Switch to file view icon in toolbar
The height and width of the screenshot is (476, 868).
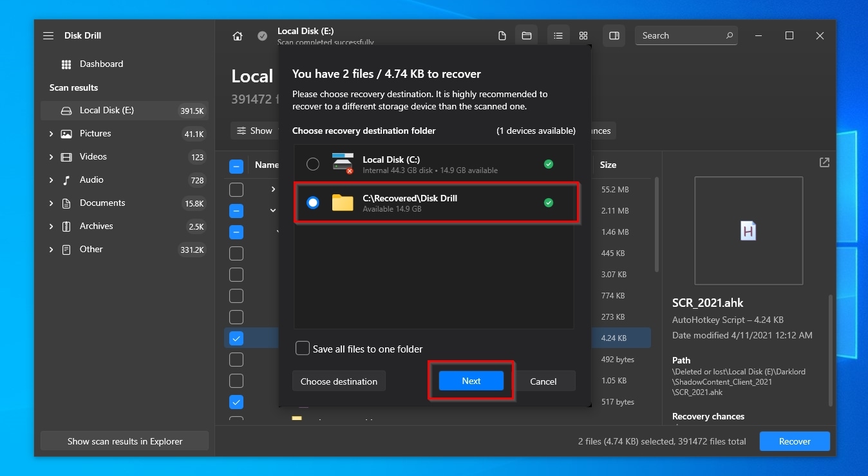pyautogui.click(x=502, y=36)
